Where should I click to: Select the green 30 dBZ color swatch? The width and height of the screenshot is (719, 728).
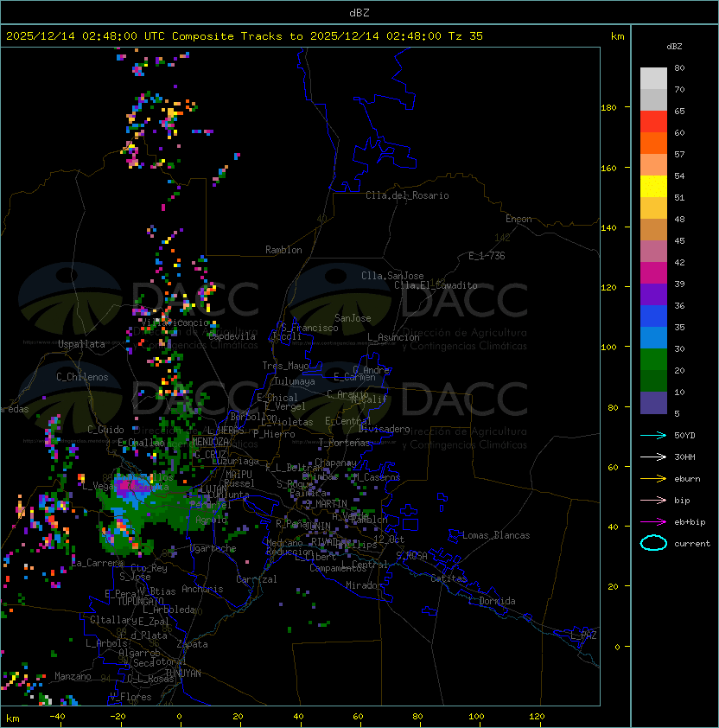(x=653, y=359)
